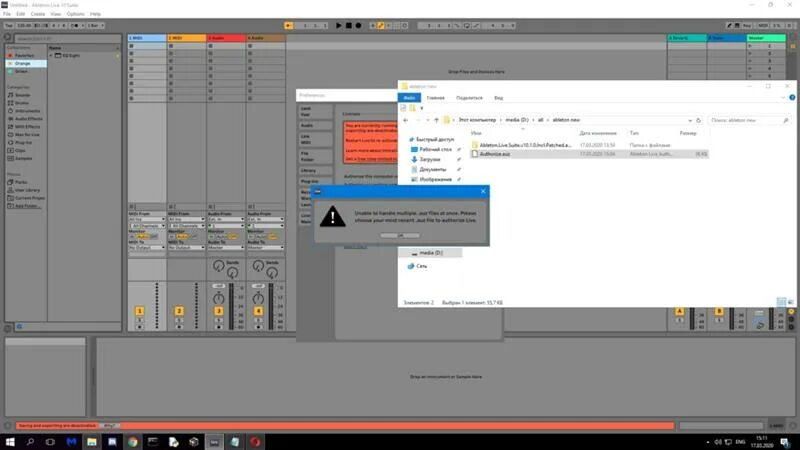Open the Instruments category icon

[10, 111]
